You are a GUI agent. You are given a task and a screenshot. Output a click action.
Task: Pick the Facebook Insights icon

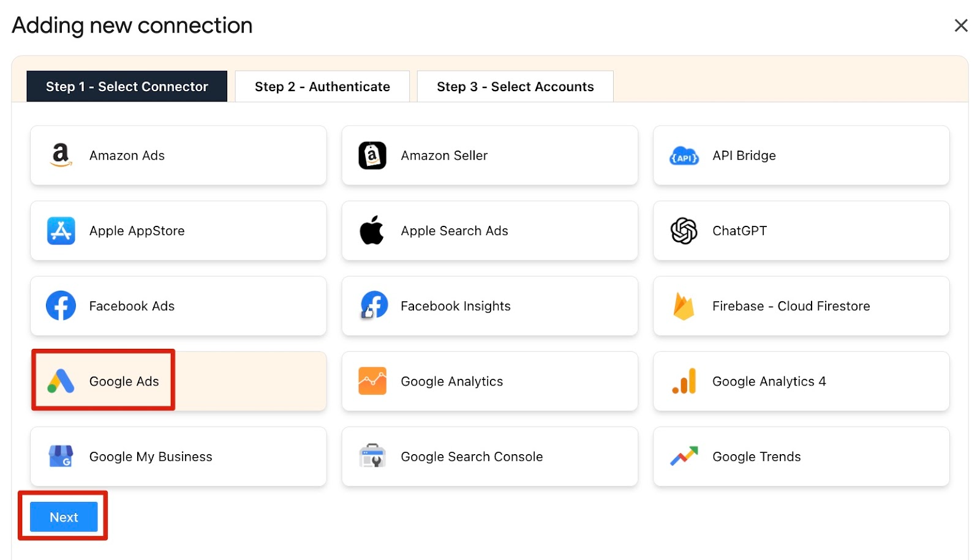[374, 305]
